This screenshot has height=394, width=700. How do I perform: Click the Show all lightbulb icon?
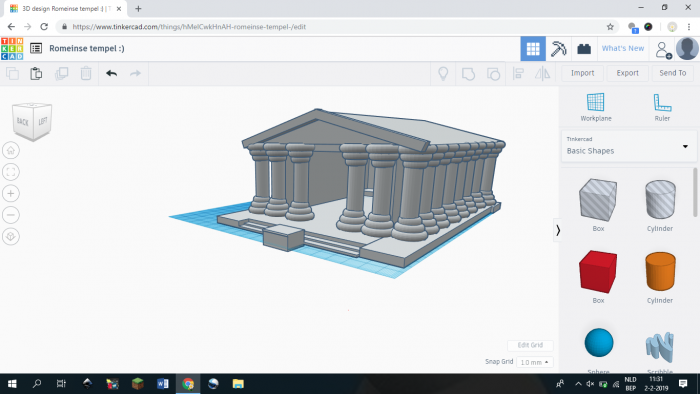point(443,73)
